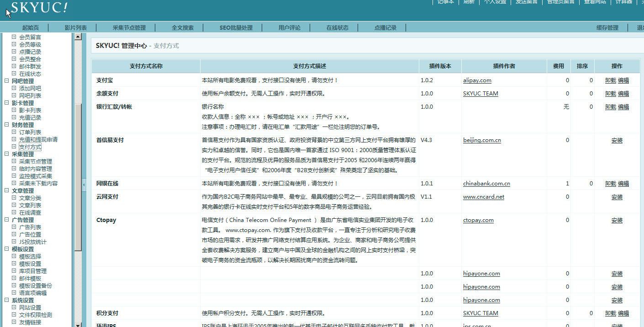Screen dimensions: 644x327
Task: Click 查看网站 in the header menu
Action: click(595, 2)
